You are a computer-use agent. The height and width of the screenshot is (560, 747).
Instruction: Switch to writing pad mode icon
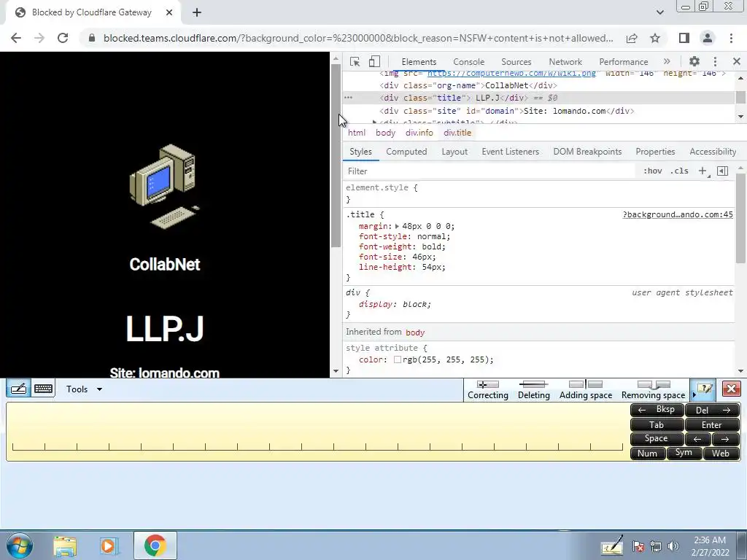[x=18, y=389]
